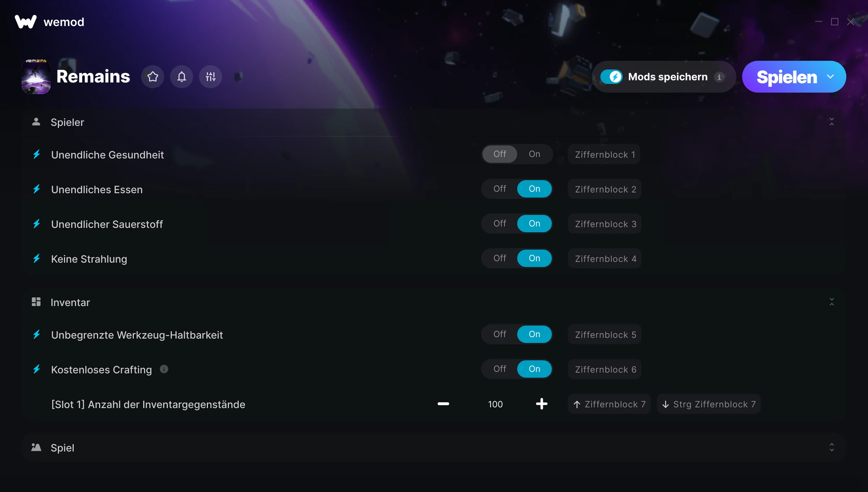Image resolution: width=868 pixels, height=492 pixels.
Task: Turn on Unendliche Gesundheit
Action: (x=534, y=154)
